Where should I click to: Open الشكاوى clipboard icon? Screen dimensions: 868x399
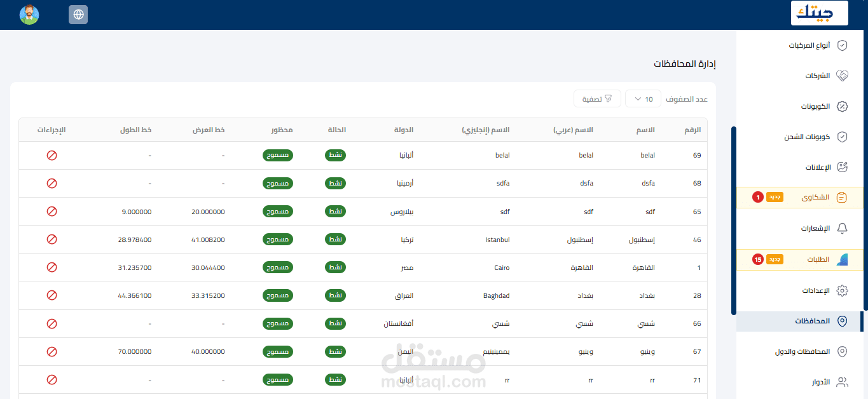click(x=842, y=198)
